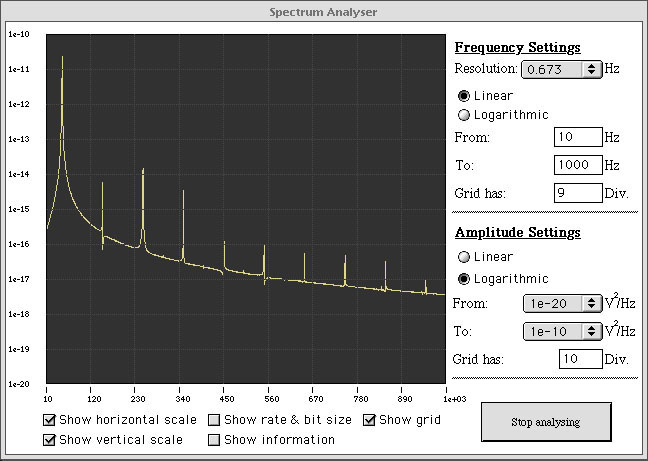The image size is (648, 461).
Task: Click frequency Grid has field showing 9
Action: click(x=578, y=193)
